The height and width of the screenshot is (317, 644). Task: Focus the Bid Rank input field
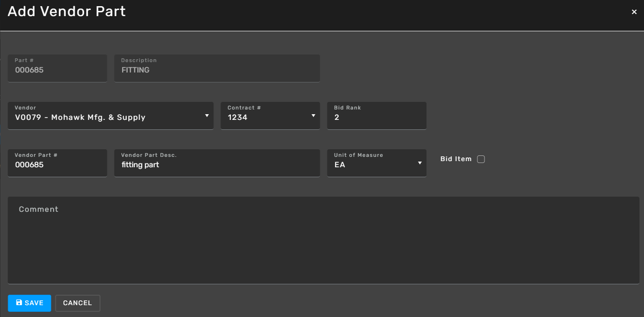tap(376, 118)
